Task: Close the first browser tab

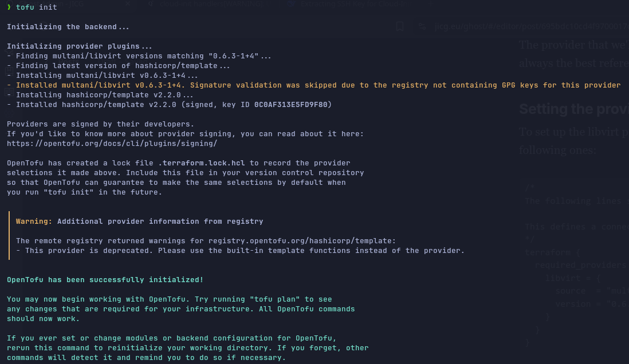Action: (127, 3)
